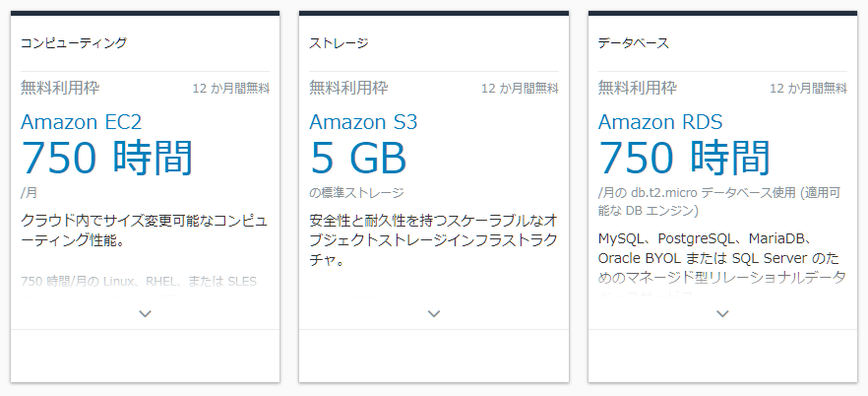Click 無料利用枠 label on the S3 card
The image size is (868, 396).
coord(348,88)
